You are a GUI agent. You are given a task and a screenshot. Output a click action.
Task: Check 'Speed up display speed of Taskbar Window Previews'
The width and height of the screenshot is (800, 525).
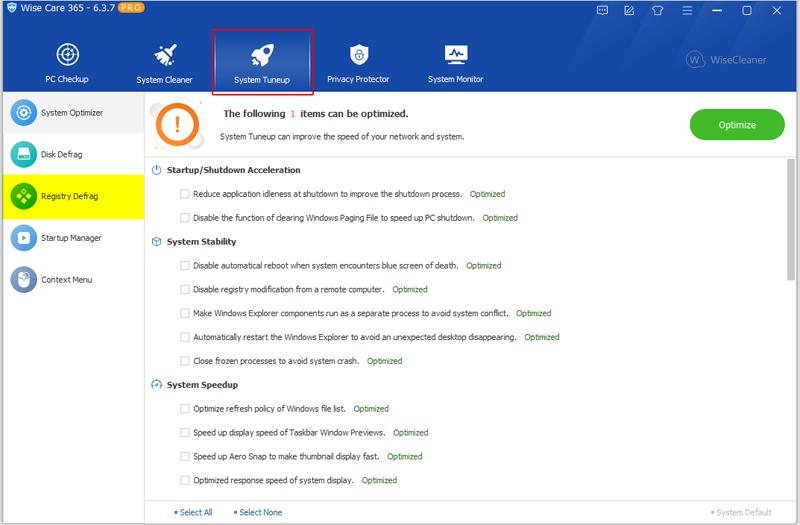pos(185,433)
